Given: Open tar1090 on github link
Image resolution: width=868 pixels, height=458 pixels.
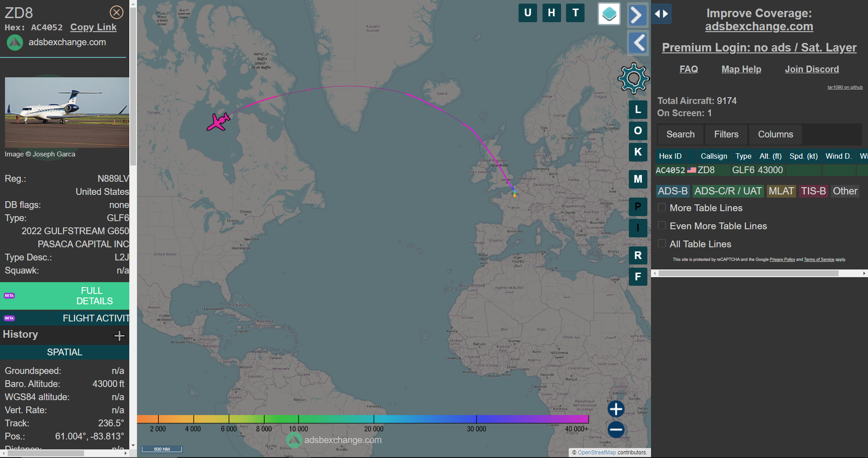Looking at the screenshot, I should [845, 87].
